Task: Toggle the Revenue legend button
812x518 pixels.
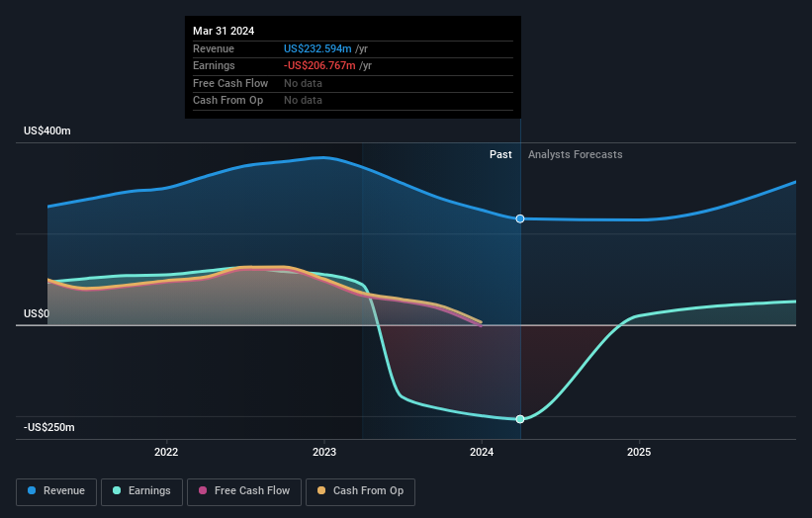Action: coord(56,491)
